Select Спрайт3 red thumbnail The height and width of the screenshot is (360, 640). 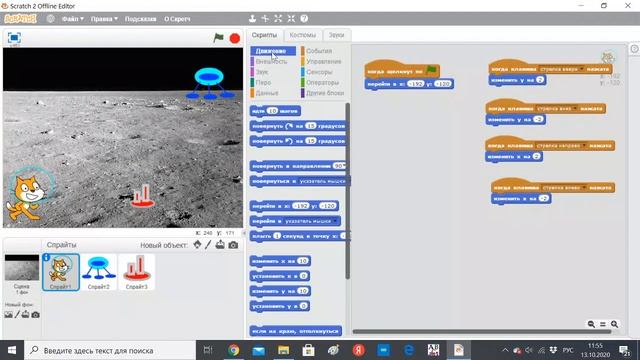pyautogui.click(x=136, y=272)
